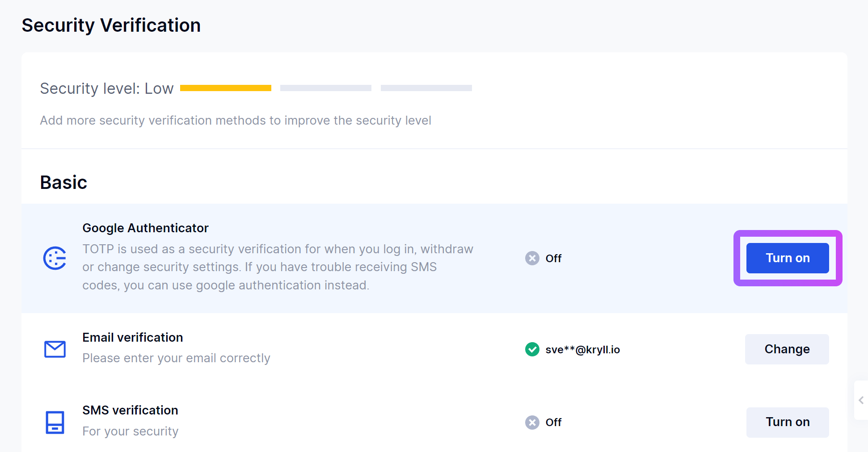Click the Off label for SMS verification
Image resolution: width=868 pixels, height=452 pixels.
tap(553, 423)
